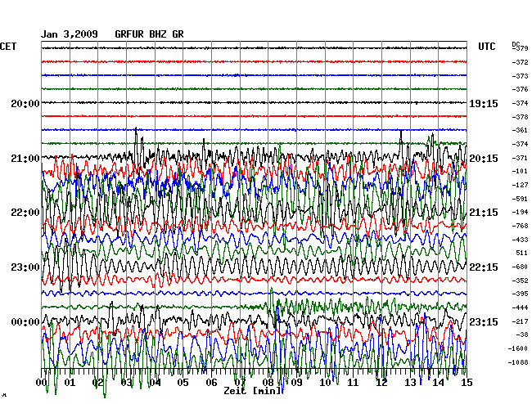Select the CET time label '21:00'
Viewport: 532px width, 404px height.
coord(25,159)
